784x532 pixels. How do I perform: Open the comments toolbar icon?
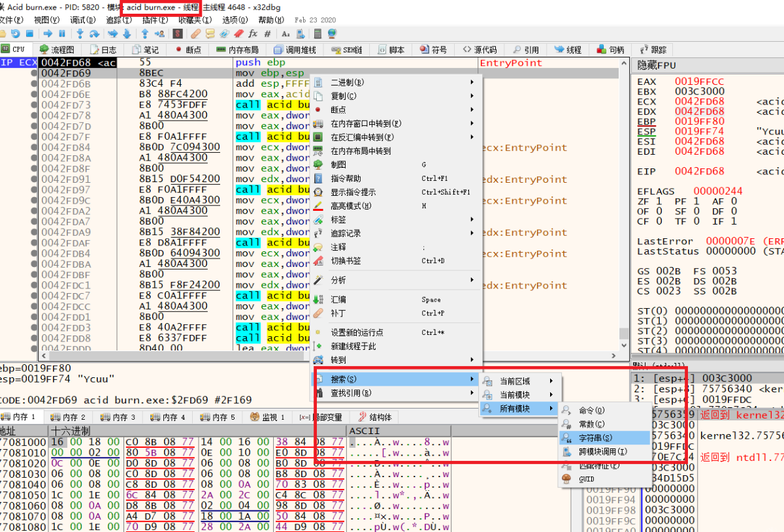click(x=210, y=33)
